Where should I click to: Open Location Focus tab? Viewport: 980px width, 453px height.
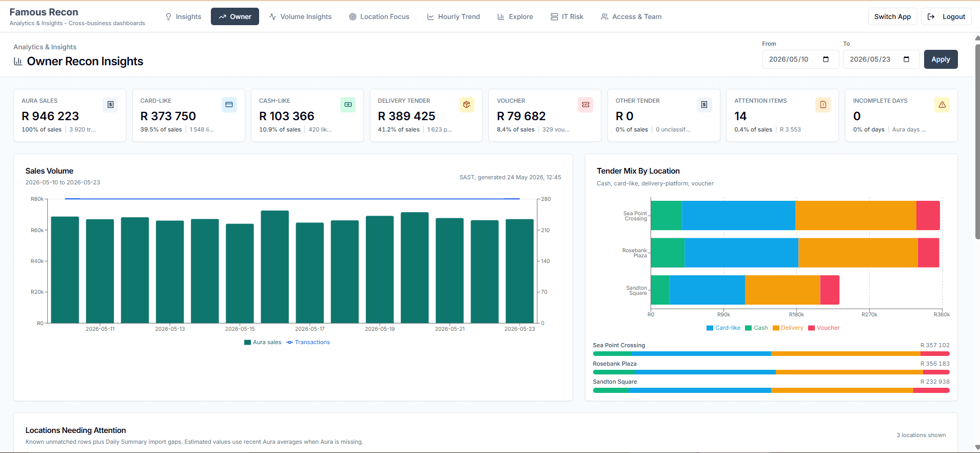tap(379, 16)
